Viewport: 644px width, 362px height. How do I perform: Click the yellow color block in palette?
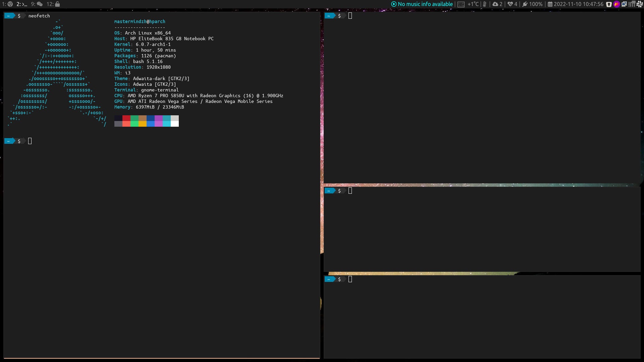pyautogui.click(x=142, y=124)
